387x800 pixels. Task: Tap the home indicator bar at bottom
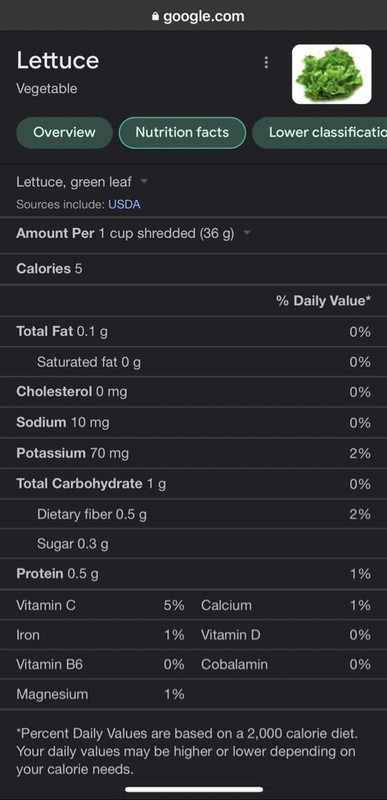click(x=194, y=790)
